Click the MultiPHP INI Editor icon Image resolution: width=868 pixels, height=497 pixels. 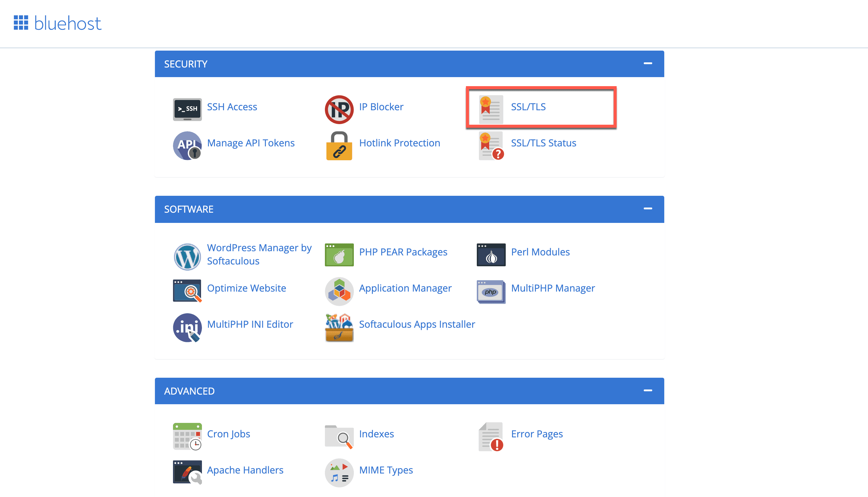coord(187,327)
